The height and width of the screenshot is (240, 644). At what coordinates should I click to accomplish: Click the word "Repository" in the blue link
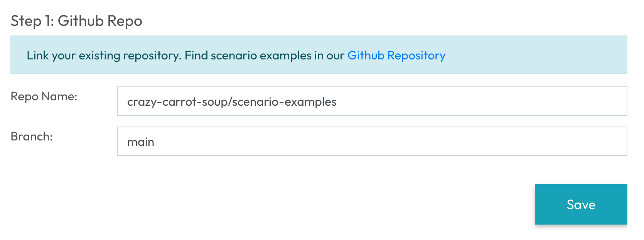coord(416,56)
